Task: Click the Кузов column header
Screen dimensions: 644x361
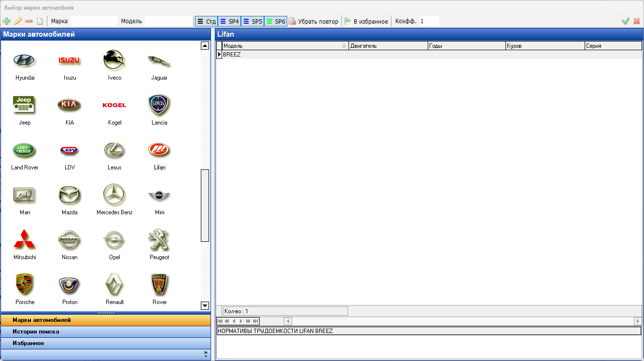Action: (545, 46)
